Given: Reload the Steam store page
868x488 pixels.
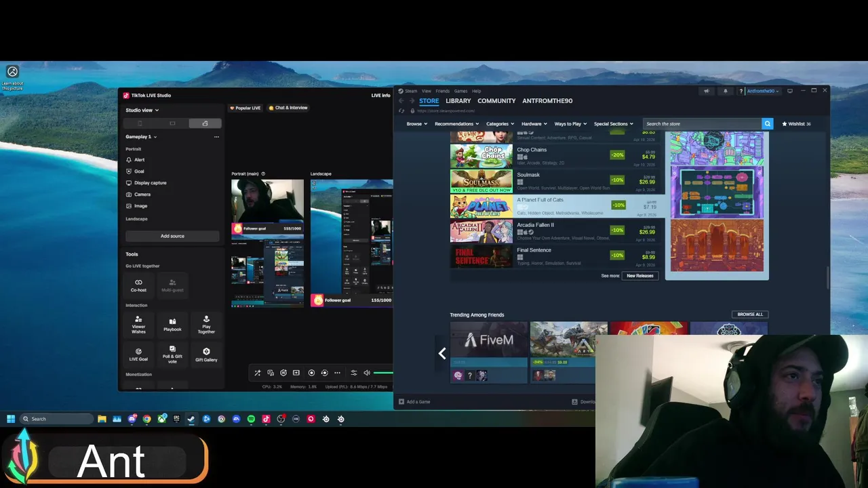Looking at the screenshot, I should click(x=401, y=111).
